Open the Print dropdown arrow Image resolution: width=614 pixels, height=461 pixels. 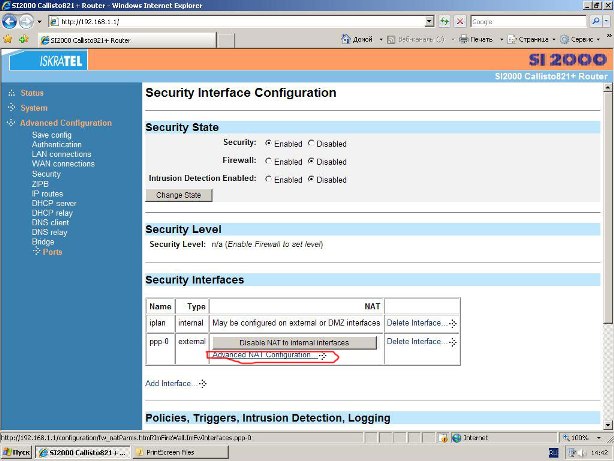coord(501,40)
